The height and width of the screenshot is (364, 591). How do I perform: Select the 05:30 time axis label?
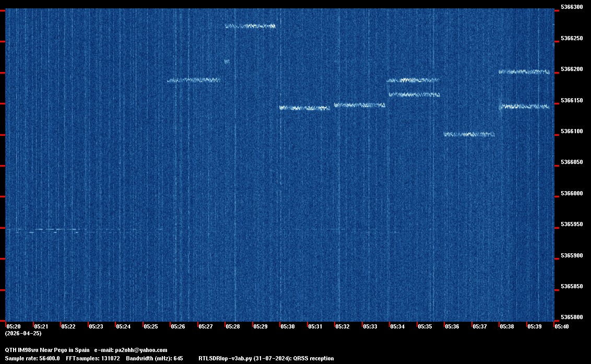point(287,326)
